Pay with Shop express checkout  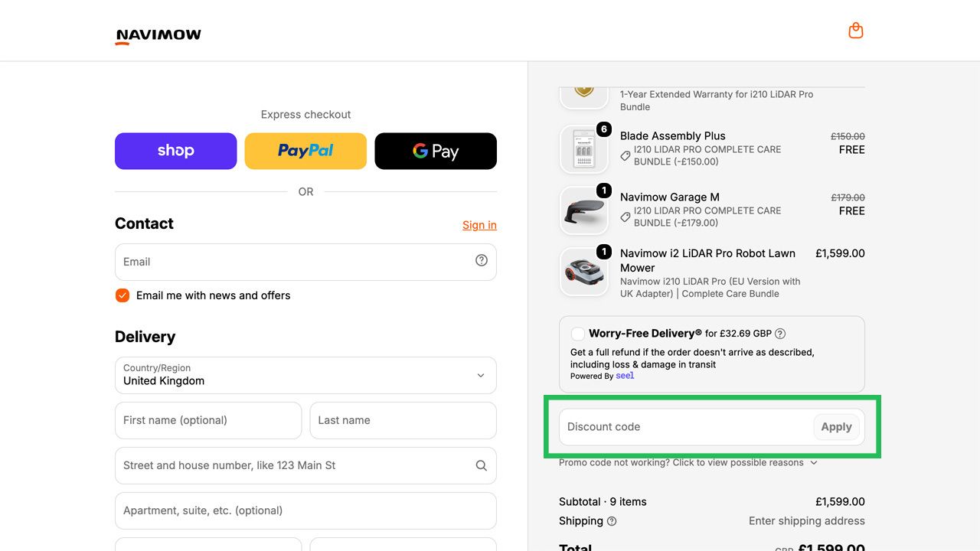pos(175,151)
